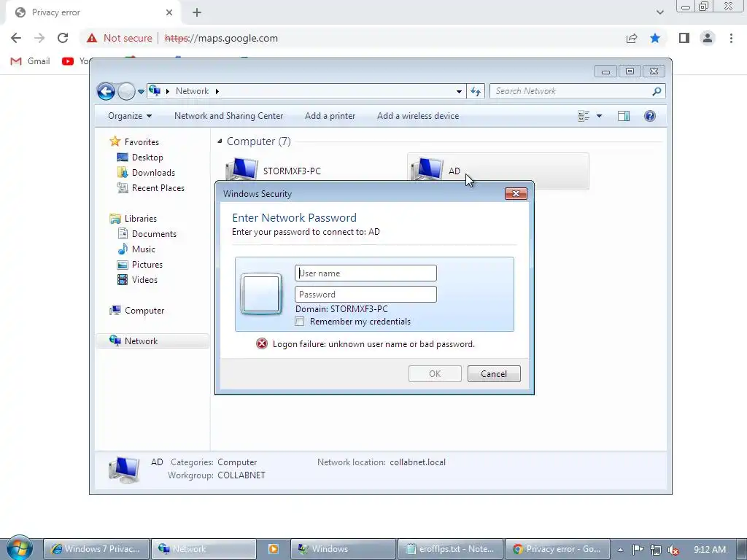Open the YouTube bookmark
This screenshot has height=560, width=747.
point(75,61)
